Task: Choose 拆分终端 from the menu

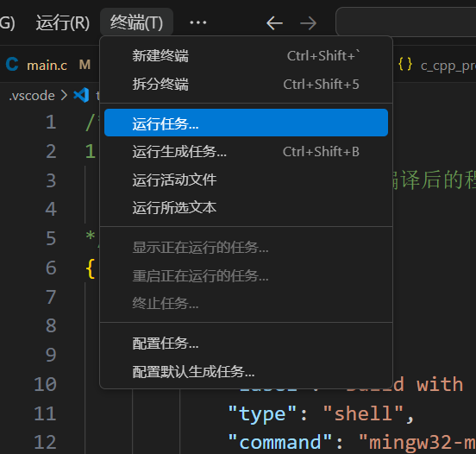Action: pyautogui.click(x=246, y=85)
